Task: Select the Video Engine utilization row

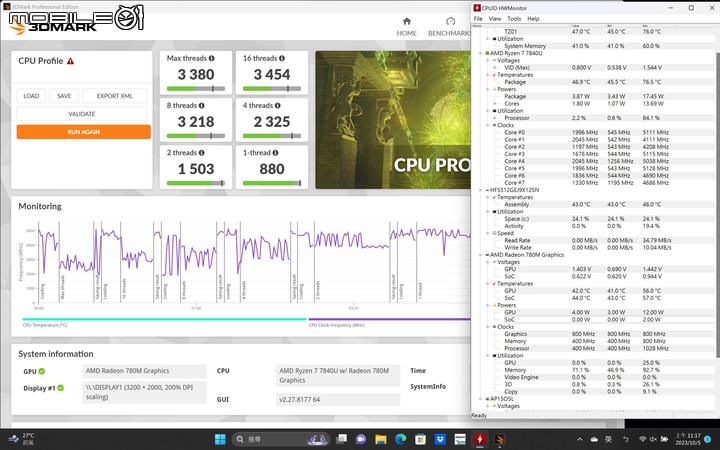Action: (x=597, y=377)
